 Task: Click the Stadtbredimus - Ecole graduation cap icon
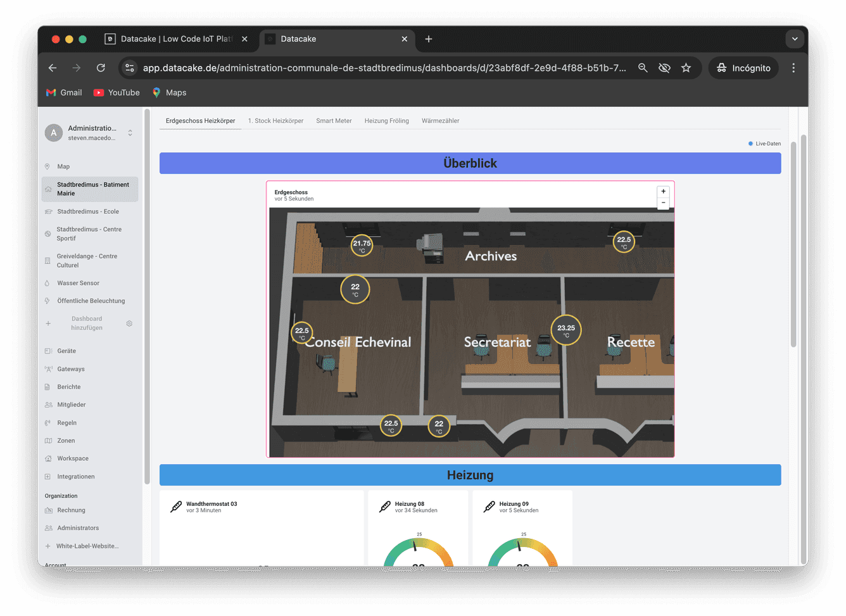(48, 211)
